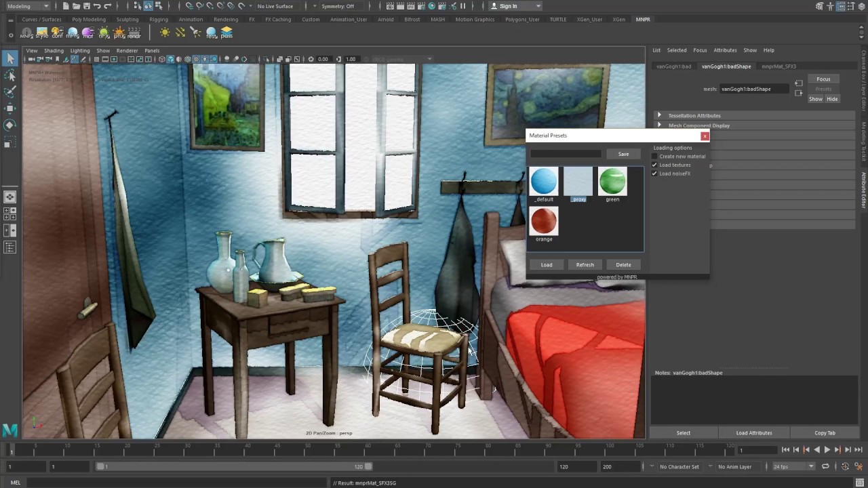Open the No Anim Layer dropdown
Screen dimensions: 868x488
tap(738, 466)
